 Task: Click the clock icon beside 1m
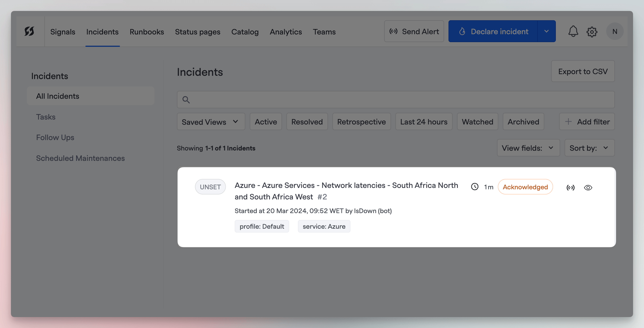pos(475,187)
